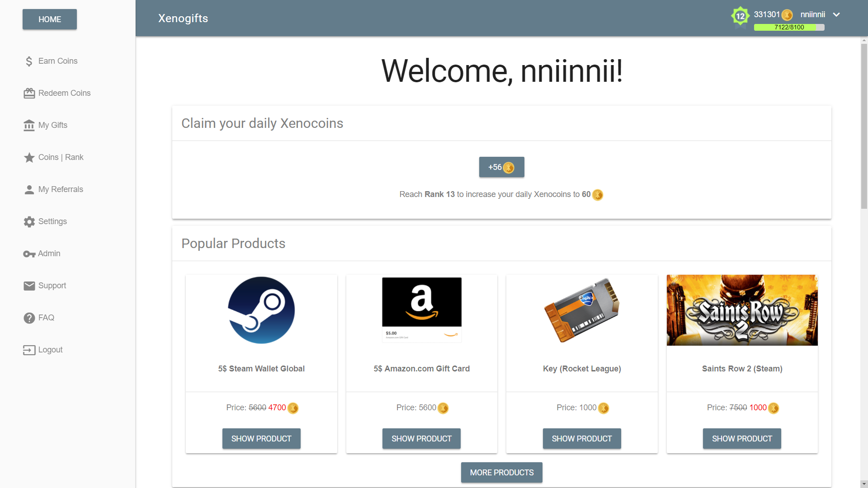Screen dimensions: 868x488
Task: Show product for Key (Rocket League)
Action: [582, 439]
